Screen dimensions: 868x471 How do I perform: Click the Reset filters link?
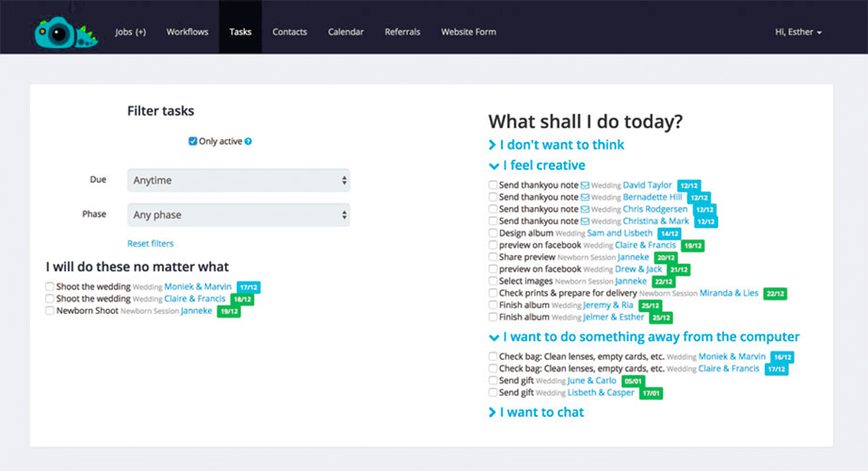coord(150,243)
